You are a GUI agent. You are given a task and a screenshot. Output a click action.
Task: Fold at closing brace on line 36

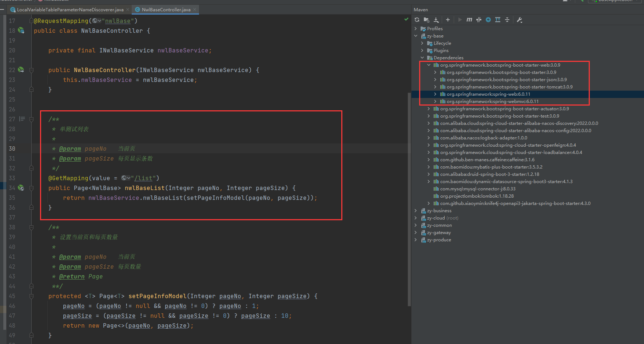click(31, 207)
